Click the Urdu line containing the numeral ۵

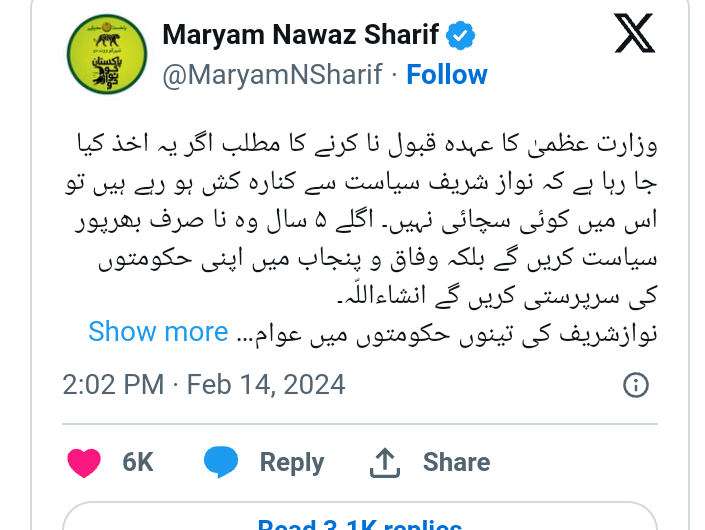(366, 221)
